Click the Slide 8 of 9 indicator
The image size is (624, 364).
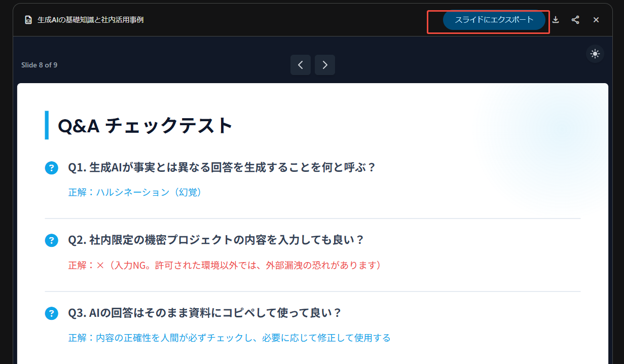point(39,65)
